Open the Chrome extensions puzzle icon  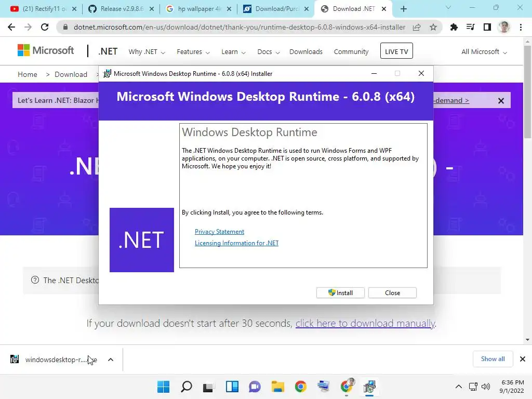454,27
